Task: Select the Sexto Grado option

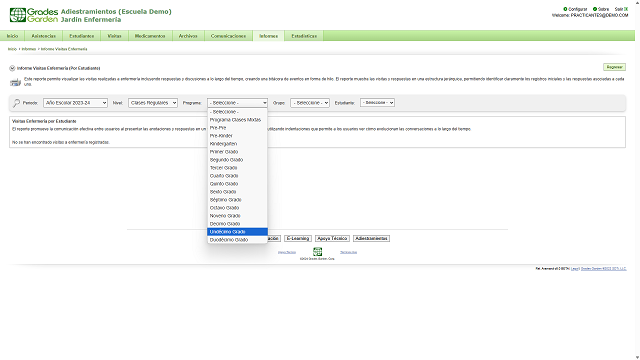Action: point(237,192)
